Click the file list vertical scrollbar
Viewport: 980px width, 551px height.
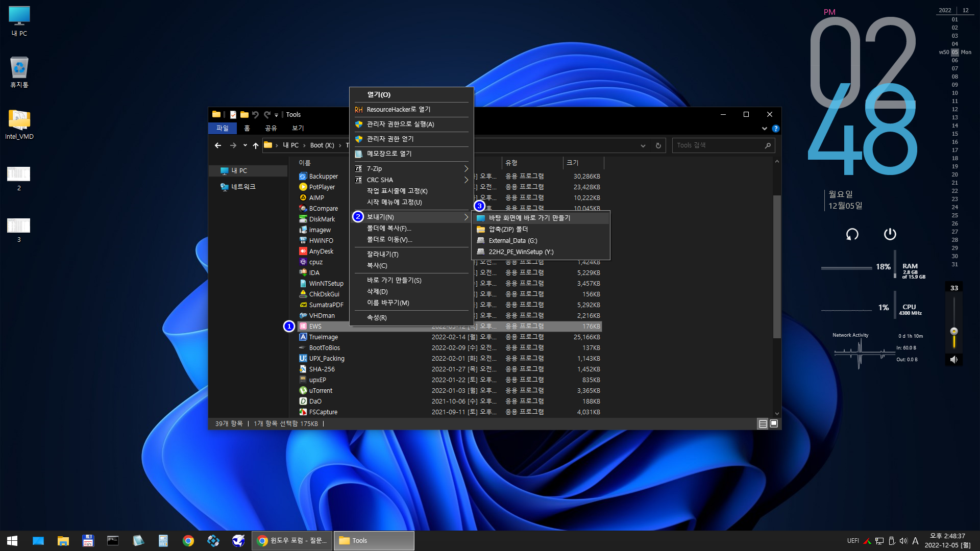pos(777,266)
